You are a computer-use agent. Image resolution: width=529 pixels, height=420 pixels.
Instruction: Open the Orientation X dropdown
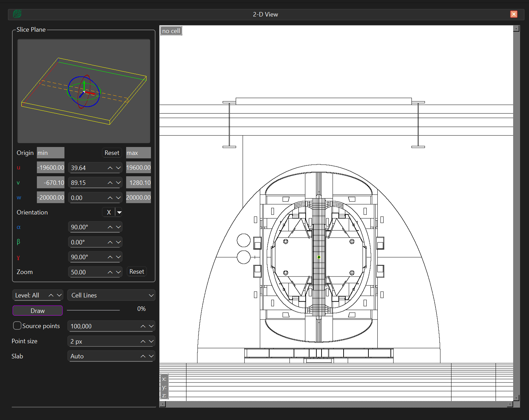119,212
